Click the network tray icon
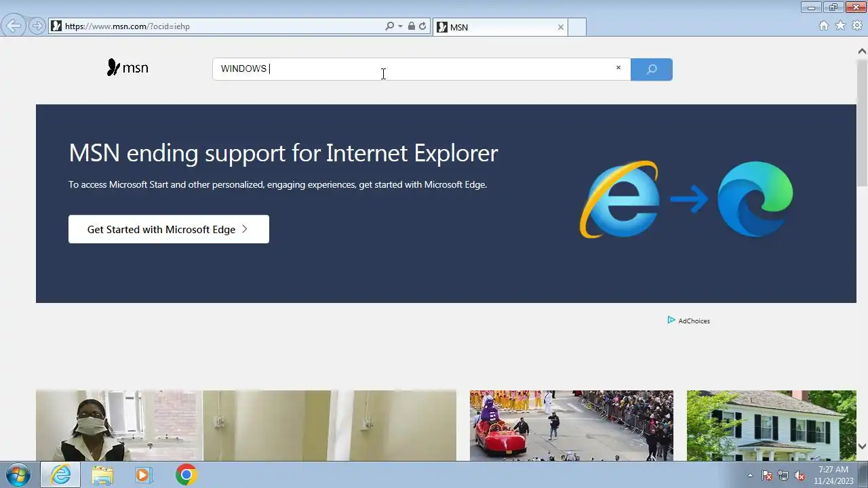Screen dimensions: 868x488 click(x=783, y=475)
